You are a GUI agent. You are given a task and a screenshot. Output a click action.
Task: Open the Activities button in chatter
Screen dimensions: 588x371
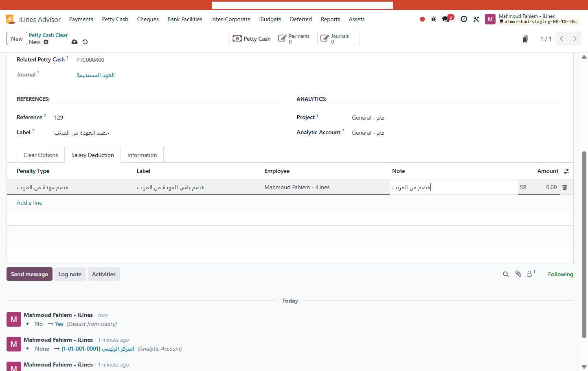click(x=104, y=274)
